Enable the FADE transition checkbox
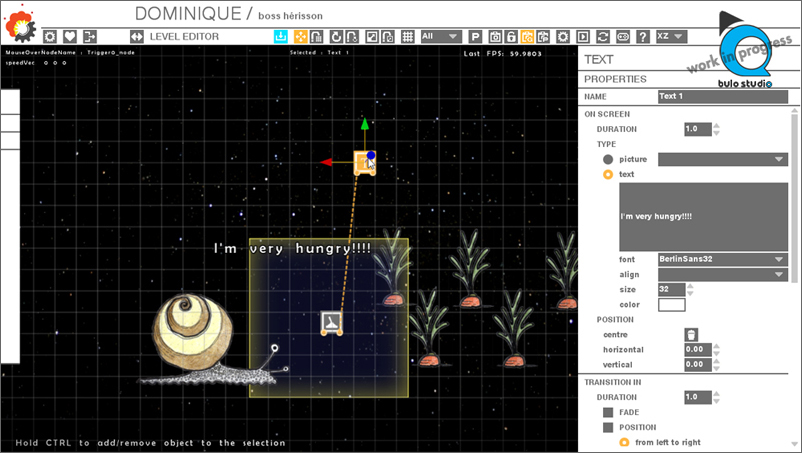Image resolution: width=802 pixels, height=453 pixels. (607, 412)
